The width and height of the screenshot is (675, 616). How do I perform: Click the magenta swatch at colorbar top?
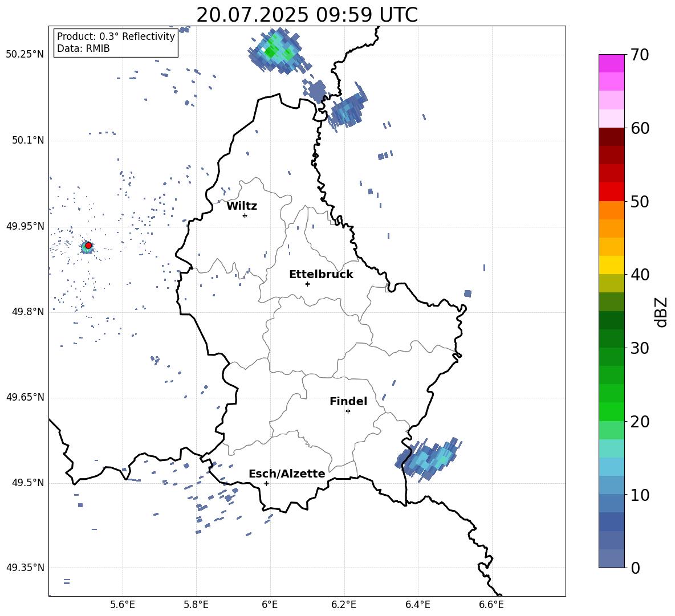pos(612,63)
